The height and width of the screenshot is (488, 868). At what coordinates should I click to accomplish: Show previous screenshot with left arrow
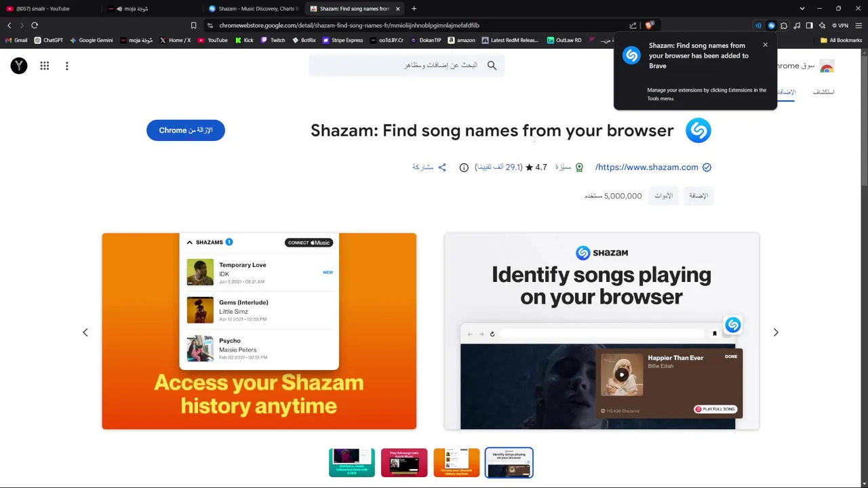click(85, 332)
